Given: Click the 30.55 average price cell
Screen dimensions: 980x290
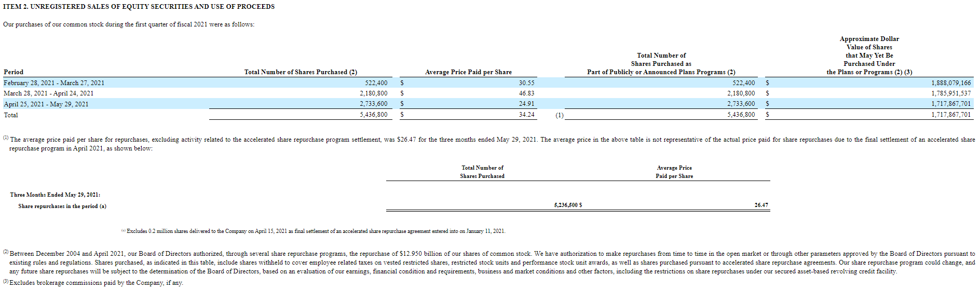Looking at the screenshot, I should coord(526,83).
